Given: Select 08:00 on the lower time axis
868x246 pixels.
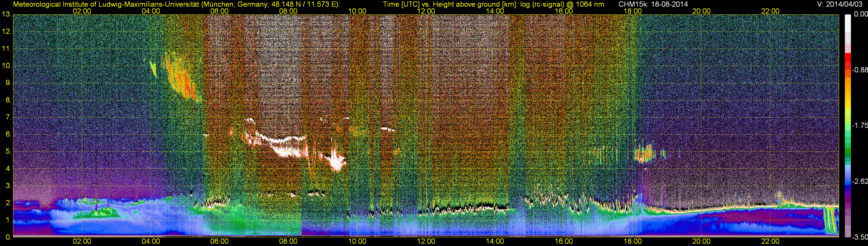Looking at the screenshot, I should (288, 241).
